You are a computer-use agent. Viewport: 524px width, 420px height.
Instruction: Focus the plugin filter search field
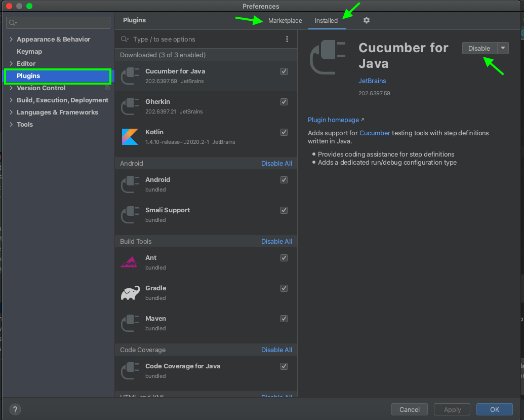pos(200,39)
